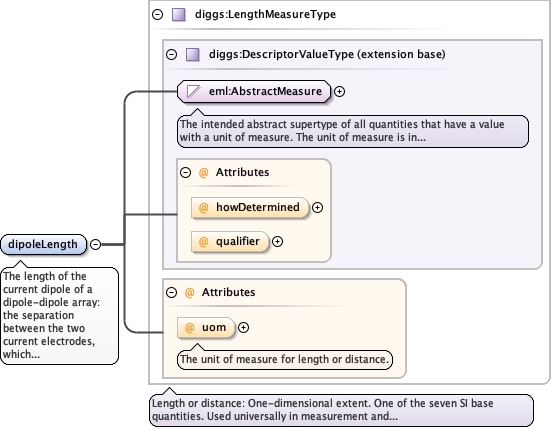Click the purple square icon beside diggs:LengthMeasureType
The image size is (552, 430).
[x=178, y=15]
